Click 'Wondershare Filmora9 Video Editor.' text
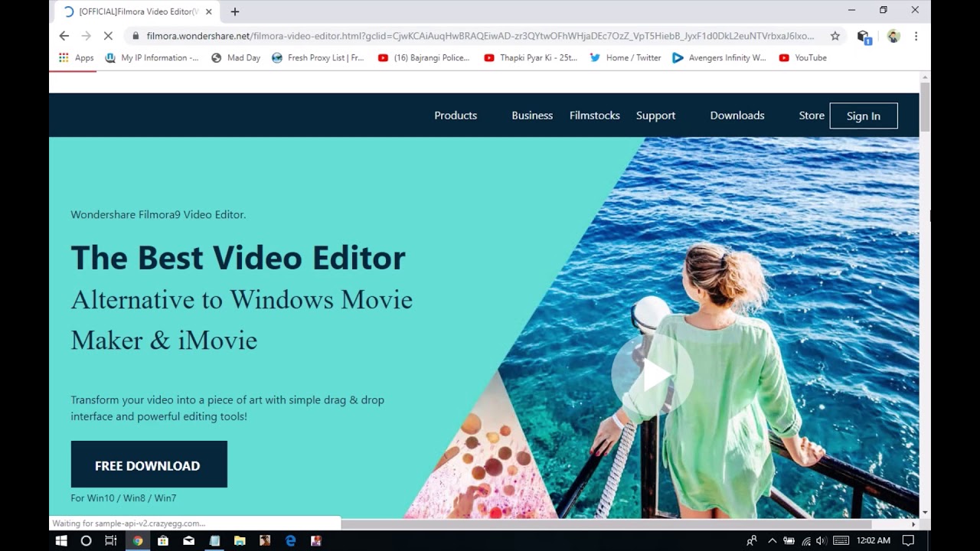The height and width of the screenshot is (551, 980). pyautogui.click(x=158, y=215)
